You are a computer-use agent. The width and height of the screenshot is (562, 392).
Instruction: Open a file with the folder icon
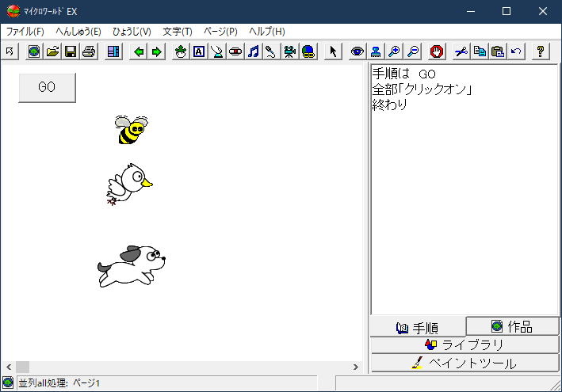tap(52, 51)
